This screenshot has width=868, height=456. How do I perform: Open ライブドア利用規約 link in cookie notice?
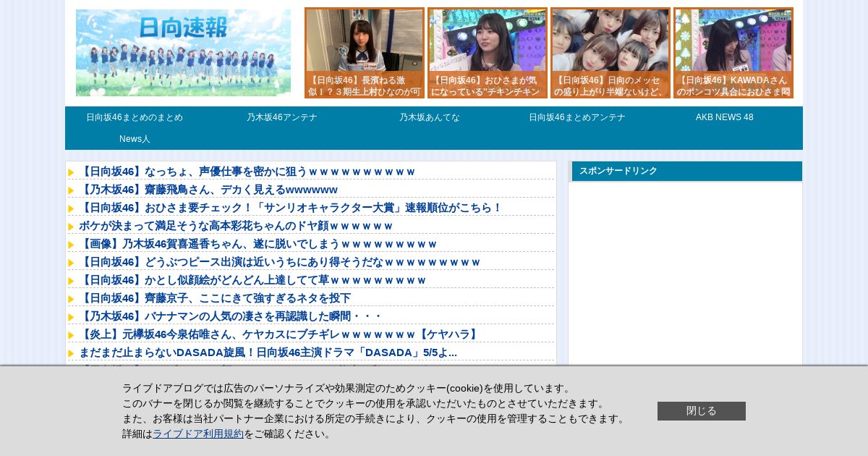(198, 434)
